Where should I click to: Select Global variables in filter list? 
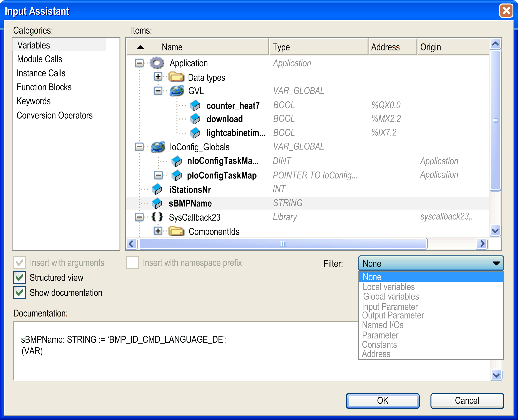[x=391, y=296]
